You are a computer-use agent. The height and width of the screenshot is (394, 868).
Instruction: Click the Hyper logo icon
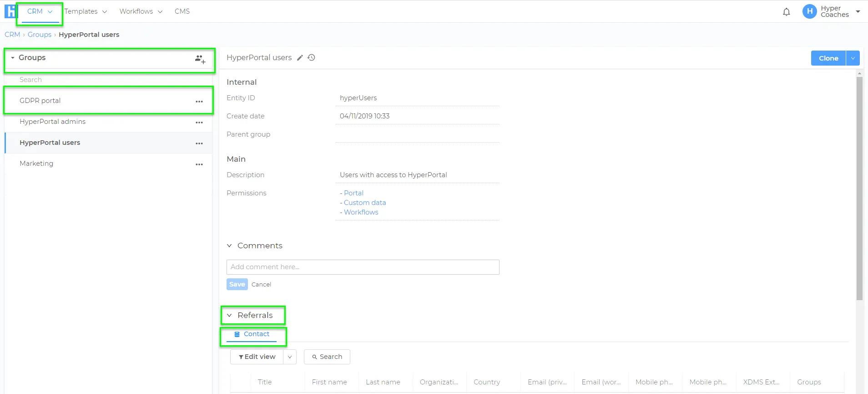coord(10,11)
